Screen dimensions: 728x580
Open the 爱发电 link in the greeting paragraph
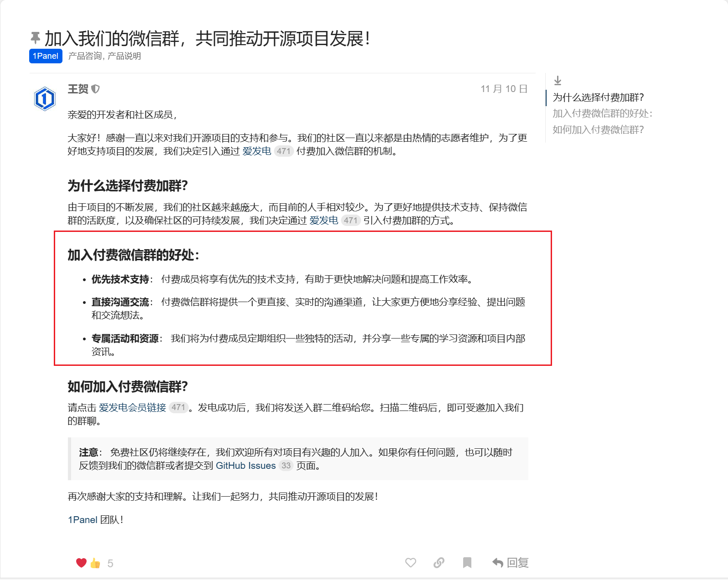click(x=257, y=151)
